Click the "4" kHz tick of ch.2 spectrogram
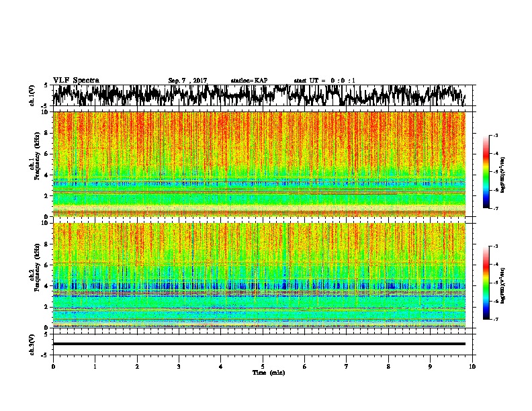 (x=48, y=286)
